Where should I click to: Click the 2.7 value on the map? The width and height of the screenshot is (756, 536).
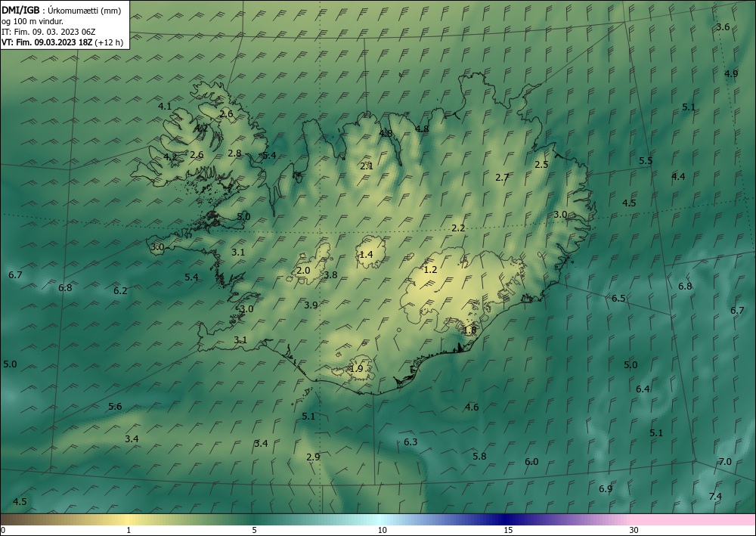[x=502, y=178]
